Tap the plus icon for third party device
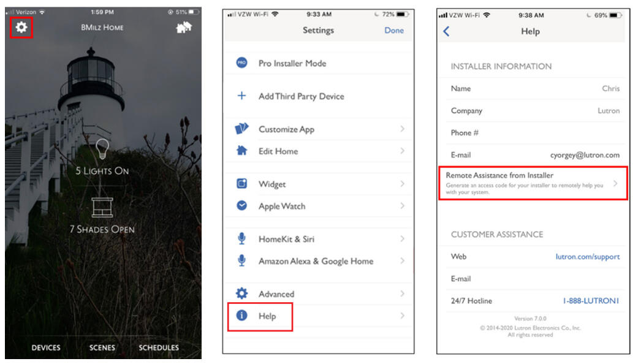This screenshot has height=364, width=641. tap(241, 96)
